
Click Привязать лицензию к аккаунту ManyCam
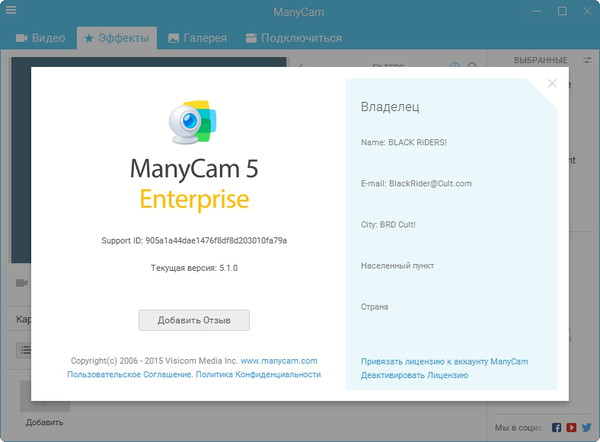click(x=444, y=362)
